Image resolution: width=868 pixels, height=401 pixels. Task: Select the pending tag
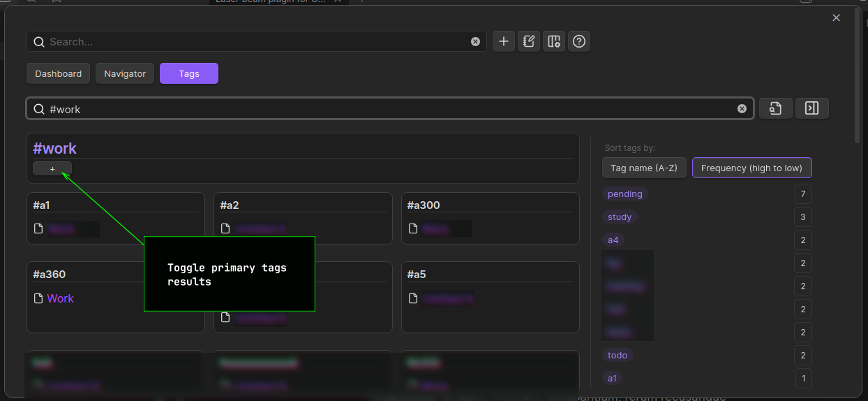click(625, 194)
